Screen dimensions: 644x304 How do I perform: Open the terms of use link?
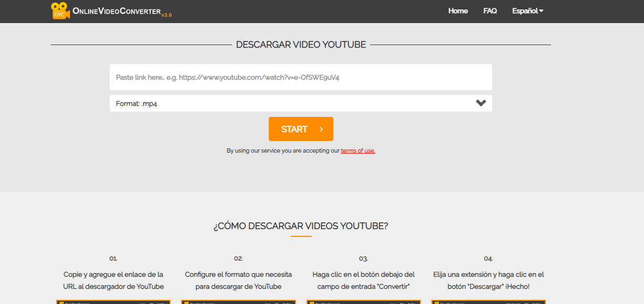point(358,150)
